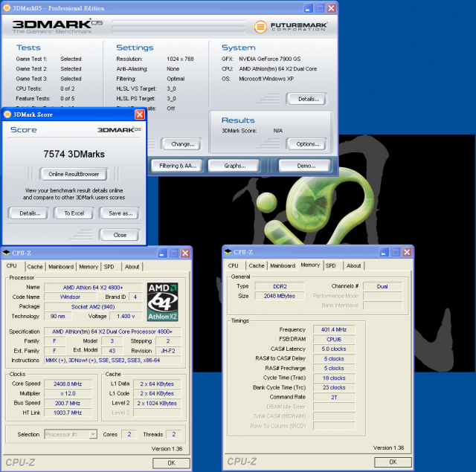Click the Futuremark orange logo icon
The width and height of the screenshot is (476, 472).
pyautogui.click(x=260, y=27)
